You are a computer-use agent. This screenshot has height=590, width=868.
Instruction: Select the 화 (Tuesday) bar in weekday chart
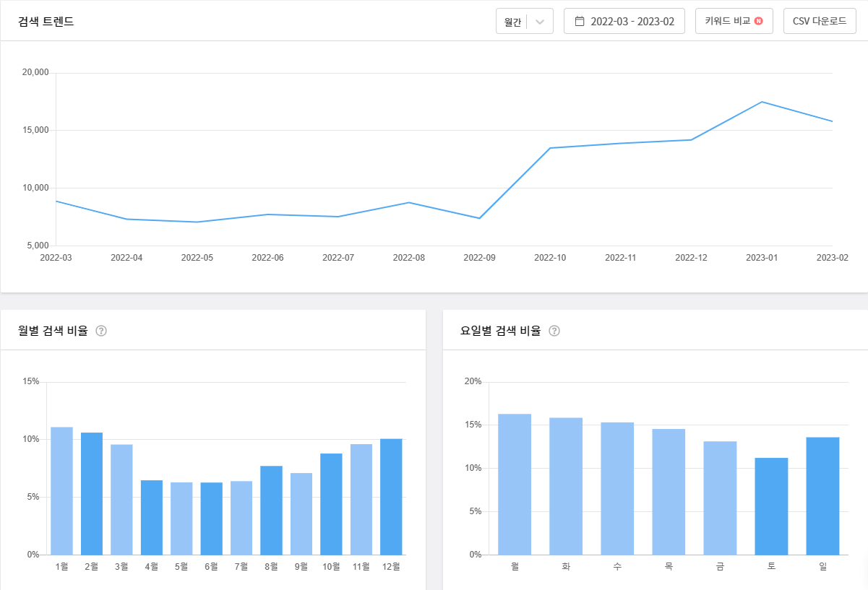point(566,486)
